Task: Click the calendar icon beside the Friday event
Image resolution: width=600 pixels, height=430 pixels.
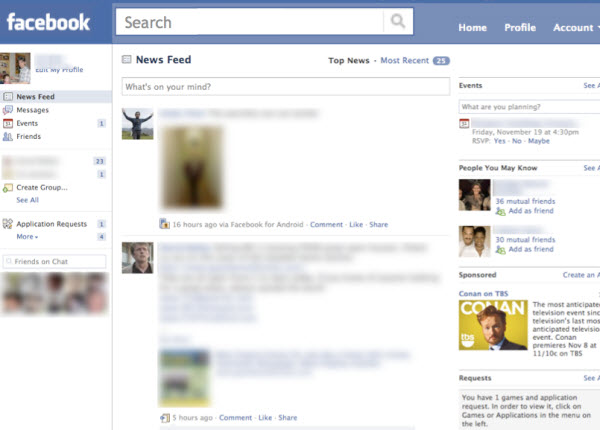Action: pos(464,124)
